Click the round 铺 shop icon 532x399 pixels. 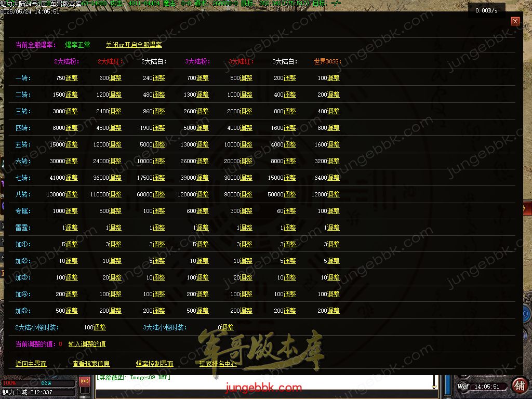(518, 385)
